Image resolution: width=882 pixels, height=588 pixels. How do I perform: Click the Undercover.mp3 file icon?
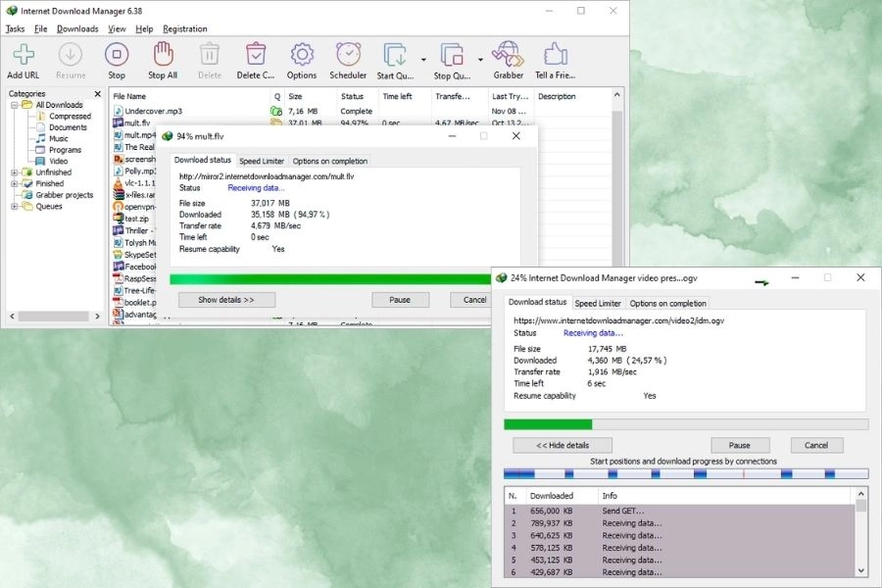[x=119, y=111]
